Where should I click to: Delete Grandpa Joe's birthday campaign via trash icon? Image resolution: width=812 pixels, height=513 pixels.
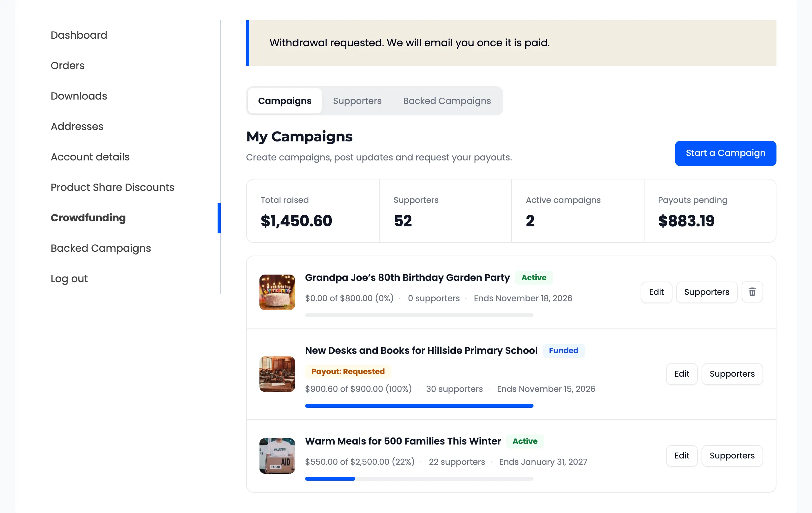coord(752,292)
